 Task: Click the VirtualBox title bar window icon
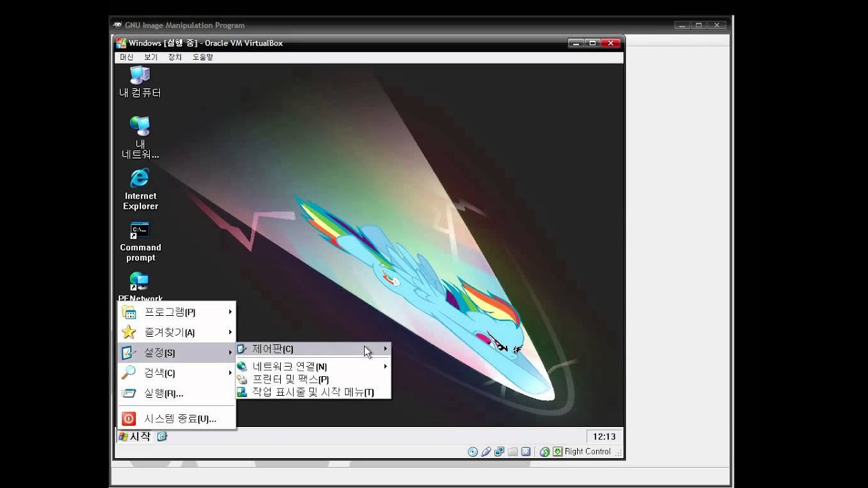tap(121, 43)
